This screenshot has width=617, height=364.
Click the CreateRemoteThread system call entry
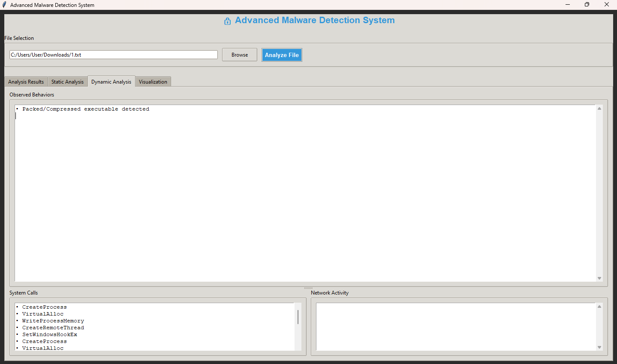pyautogui.click(x=53, y=328)
